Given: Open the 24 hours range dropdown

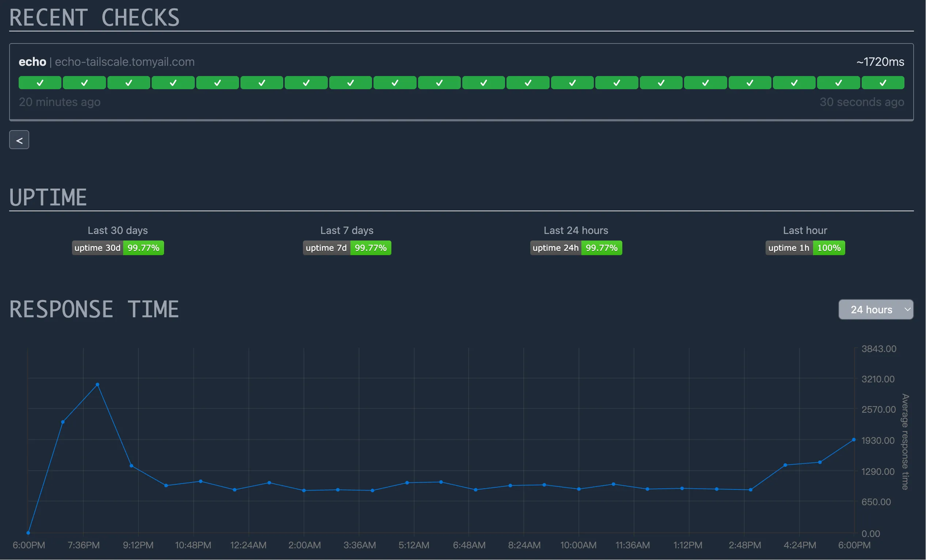Looking at the screenshot, I should click(876, 310).
